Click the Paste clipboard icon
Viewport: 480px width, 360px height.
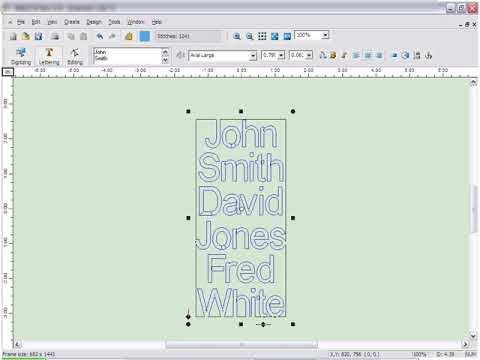tap(83, 36)
